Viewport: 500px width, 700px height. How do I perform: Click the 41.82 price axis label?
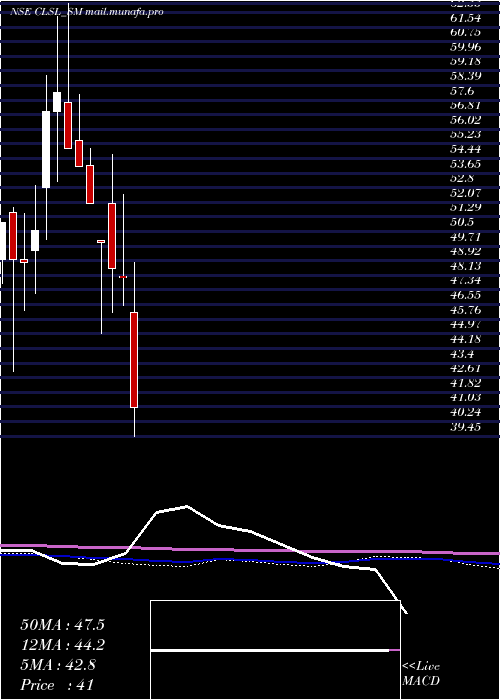[x=466, y=383]
